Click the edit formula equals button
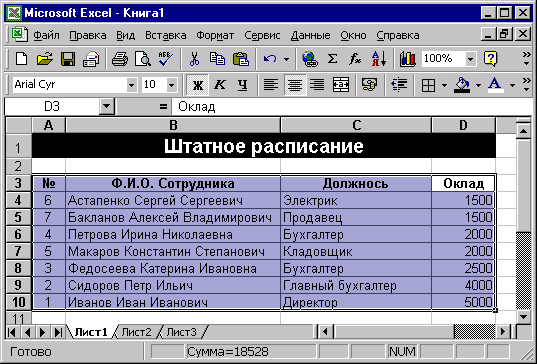 [163, 107]
